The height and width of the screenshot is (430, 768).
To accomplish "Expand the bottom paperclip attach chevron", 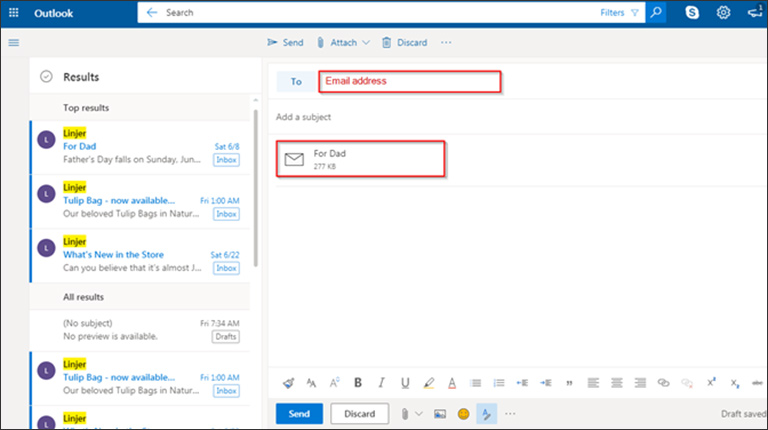I will coord(419,414).
